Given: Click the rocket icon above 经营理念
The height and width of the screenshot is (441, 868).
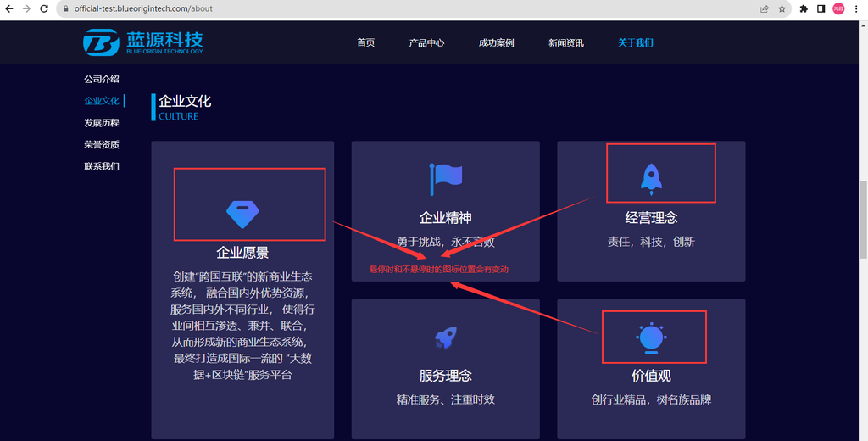Looking at the screenshot, I should tap(651, 177).
